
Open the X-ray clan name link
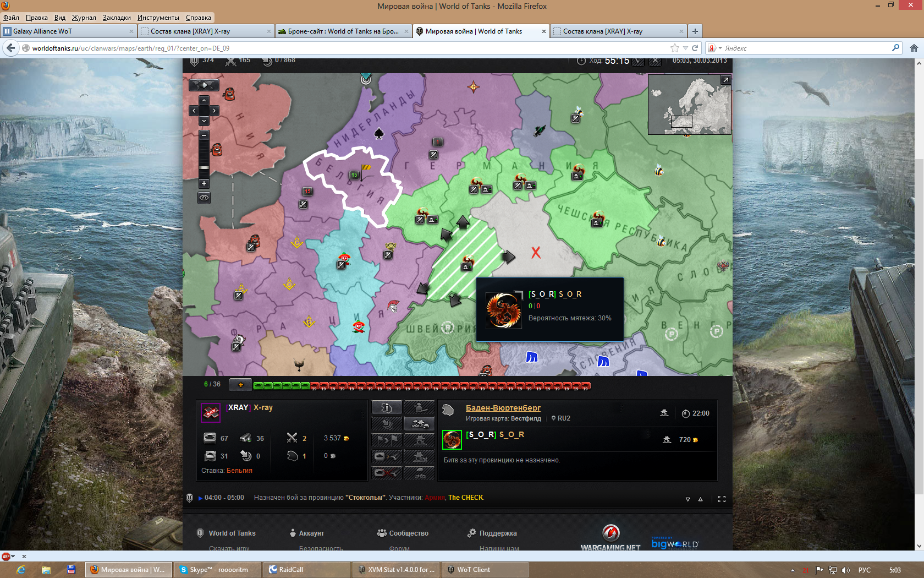(263, 407)
